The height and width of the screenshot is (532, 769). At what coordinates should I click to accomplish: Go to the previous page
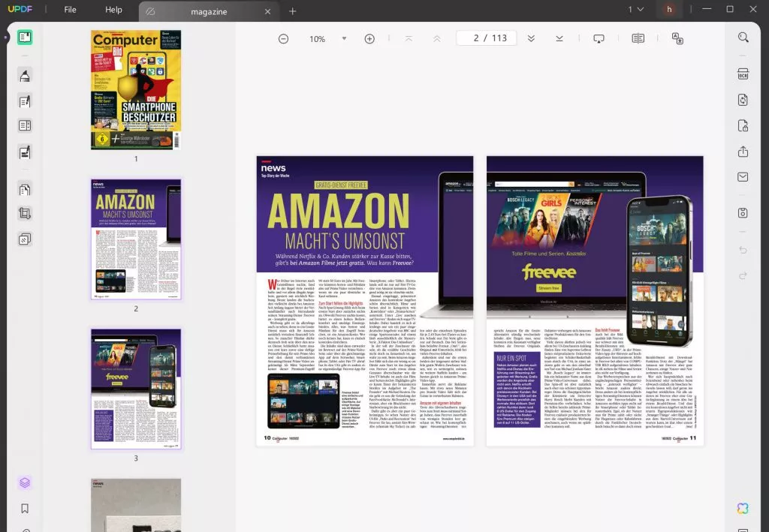click(x=436, y=39)
